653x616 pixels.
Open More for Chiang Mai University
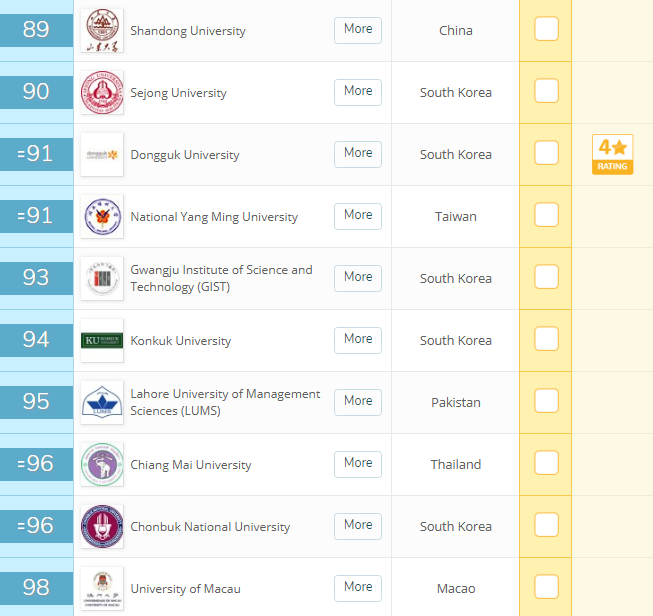(357, 464)
